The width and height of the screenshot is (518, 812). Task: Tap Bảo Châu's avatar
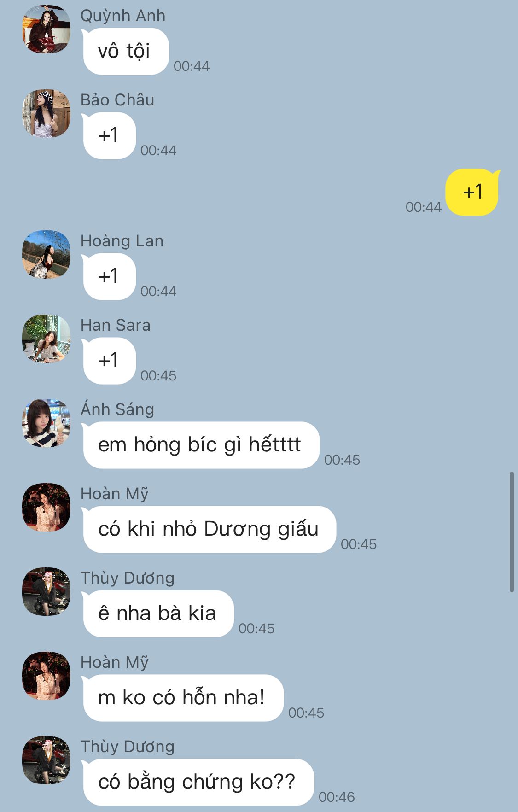point(46,113)
